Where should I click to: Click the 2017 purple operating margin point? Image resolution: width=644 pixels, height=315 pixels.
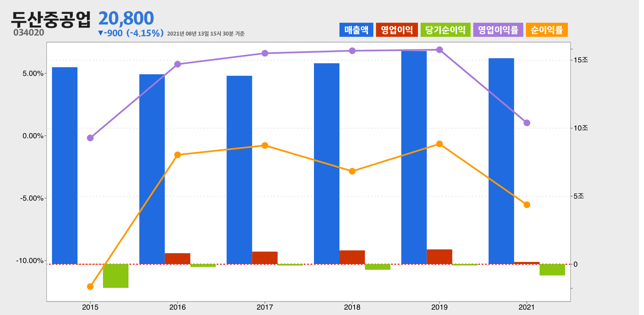(x=265, y=53)
